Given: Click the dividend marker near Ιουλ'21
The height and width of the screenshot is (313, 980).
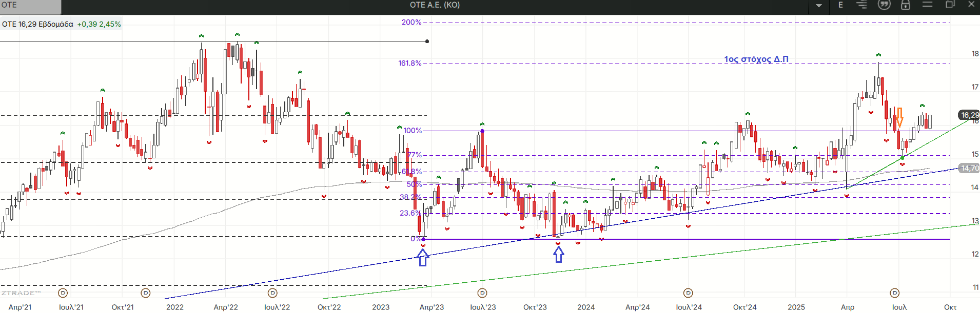Looking at the screenshot, I should point(63,293).
